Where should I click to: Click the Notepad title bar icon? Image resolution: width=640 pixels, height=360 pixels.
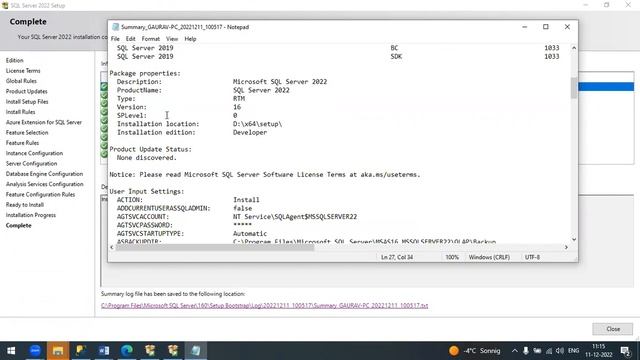pos(116,27)
